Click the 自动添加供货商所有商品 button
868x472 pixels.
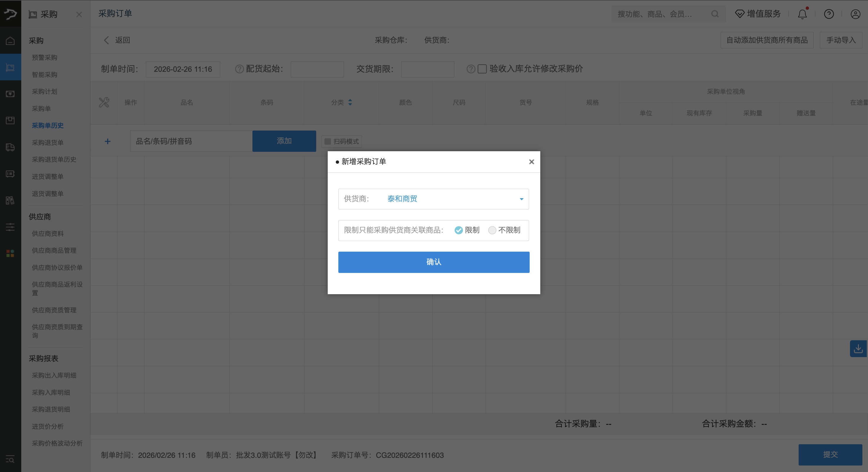(767, 40)
